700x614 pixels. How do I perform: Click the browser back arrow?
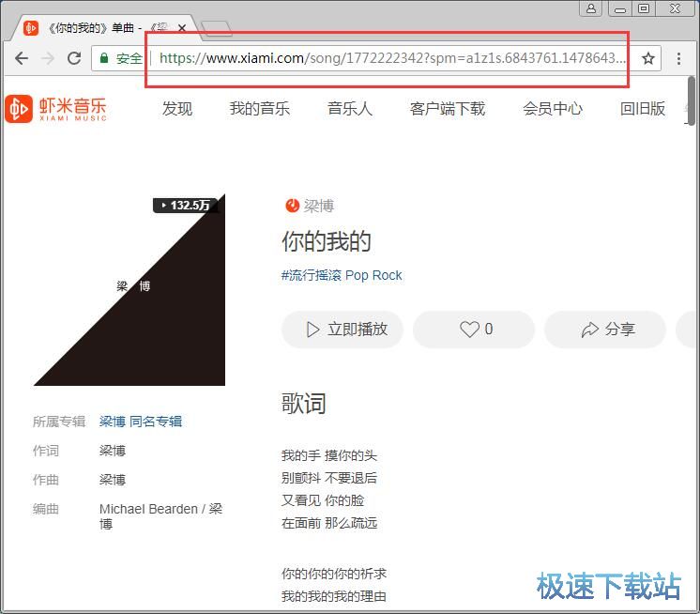coord(22,58)
